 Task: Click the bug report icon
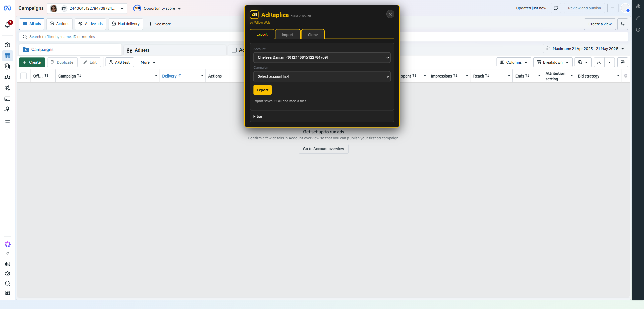coord(7,293)
